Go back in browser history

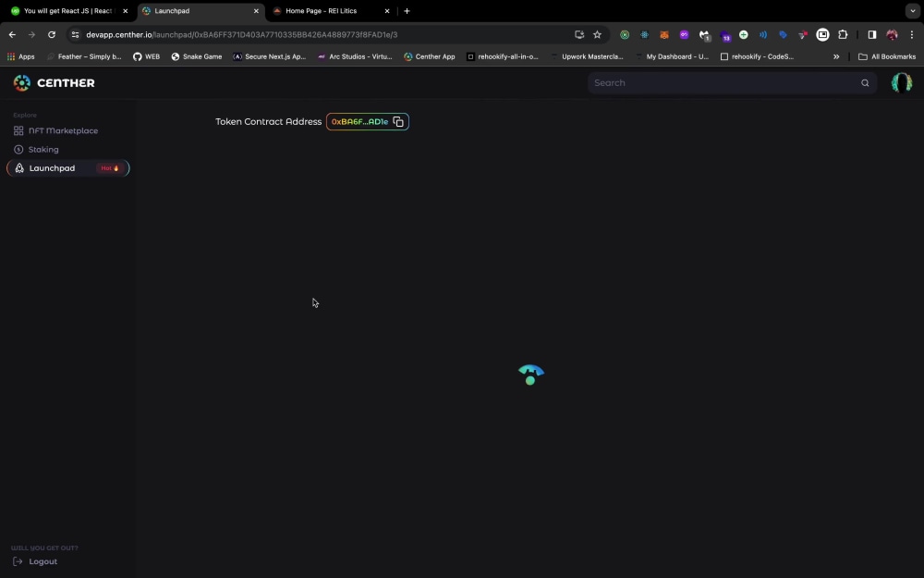tap(12, 35)
